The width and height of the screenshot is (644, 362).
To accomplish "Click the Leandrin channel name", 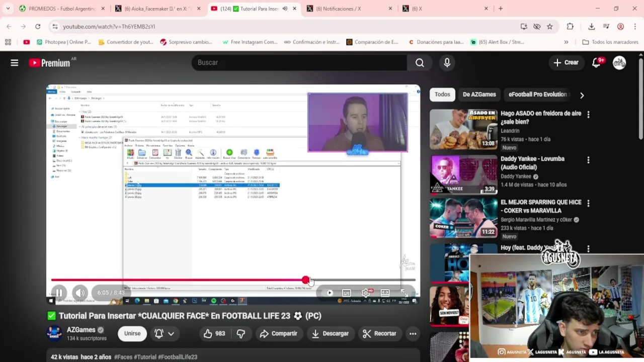I will (x=510, y=131).
